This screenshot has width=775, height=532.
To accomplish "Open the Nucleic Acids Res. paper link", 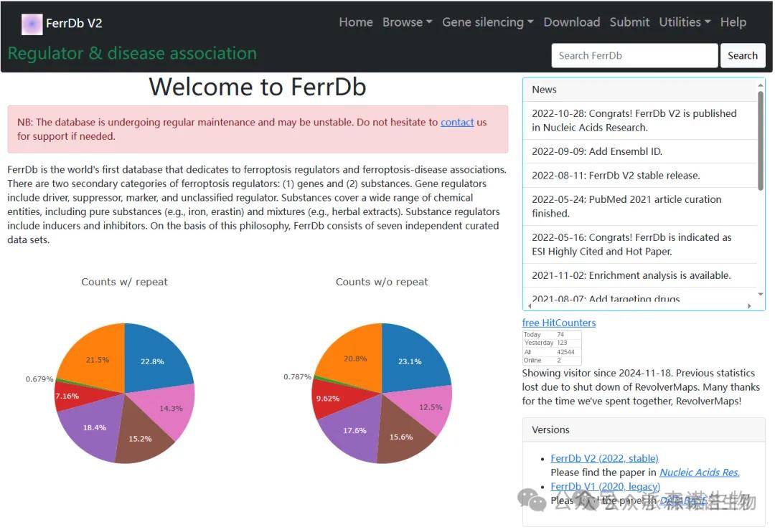I will (x=699, y=472).
